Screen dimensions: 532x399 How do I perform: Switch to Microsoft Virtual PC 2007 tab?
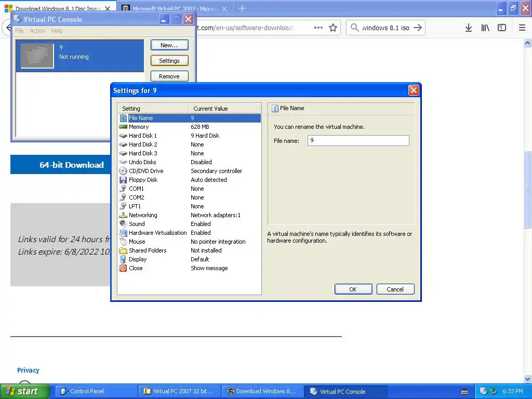175,8
